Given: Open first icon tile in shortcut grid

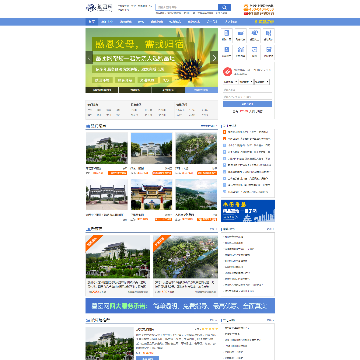Looking at the screenshot, I should [227, 35].
